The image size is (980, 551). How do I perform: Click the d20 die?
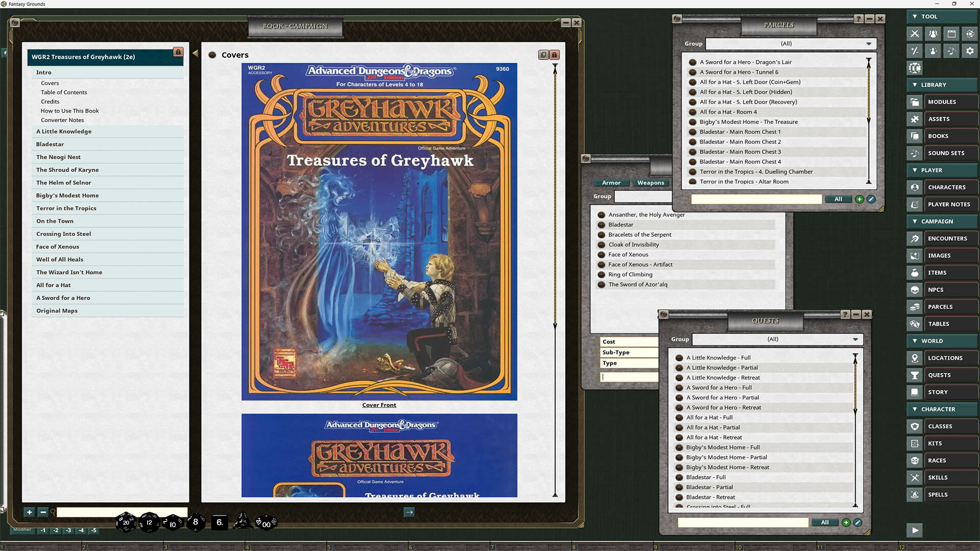126,522
